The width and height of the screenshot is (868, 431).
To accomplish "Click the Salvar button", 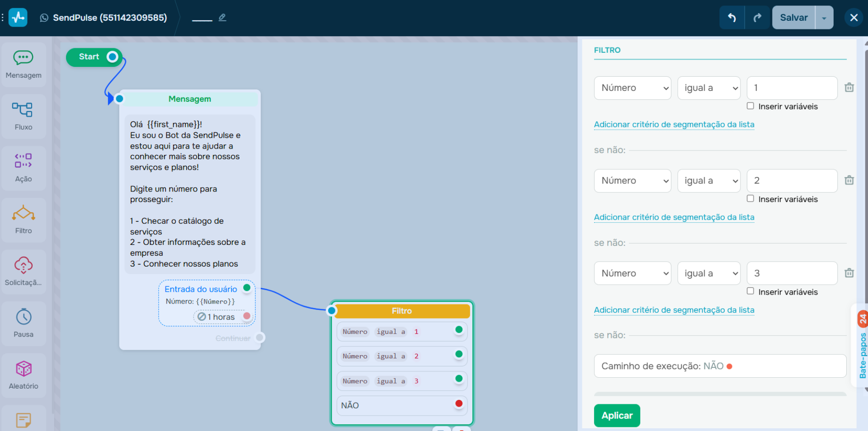I will (x=793, y=18).
